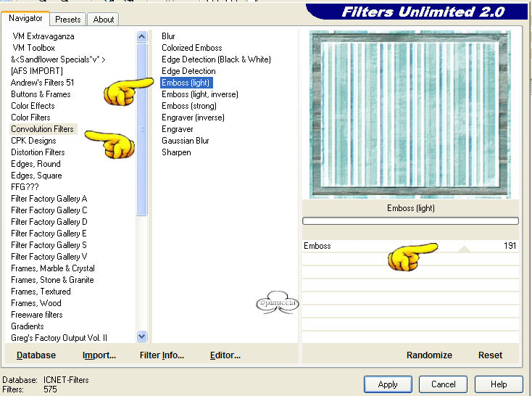Open Help for Filters Unlimited

pos(499,384)
